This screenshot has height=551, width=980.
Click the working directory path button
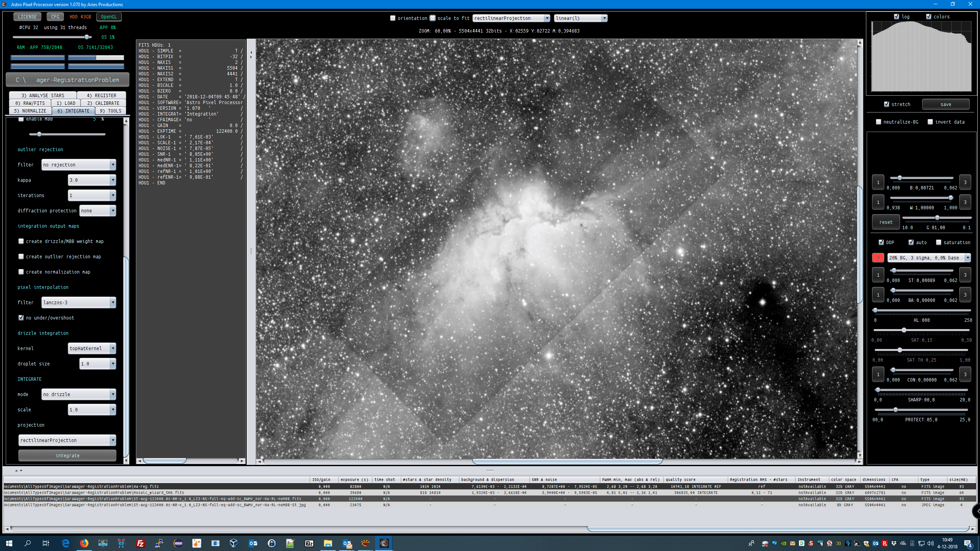coord(67,80)
